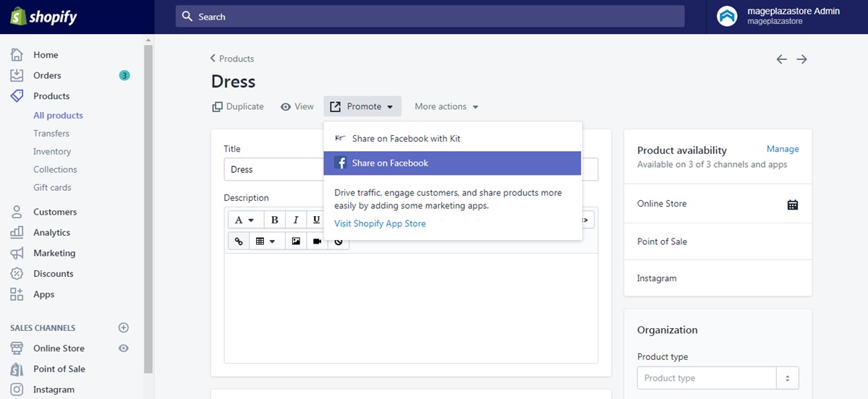Click into the Search bar

(430, 17)
